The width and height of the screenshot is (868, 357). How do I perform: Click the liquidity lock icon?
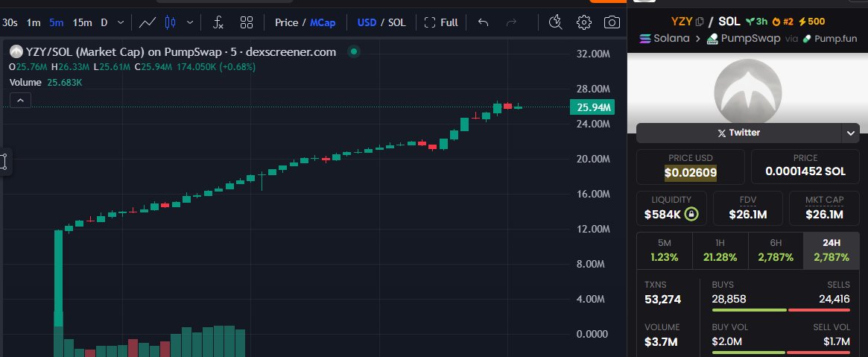691,214
